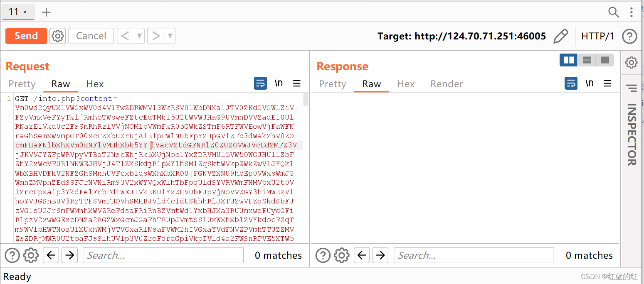
Task: Open Burp help question mark icon
Action: coord(629,36)
